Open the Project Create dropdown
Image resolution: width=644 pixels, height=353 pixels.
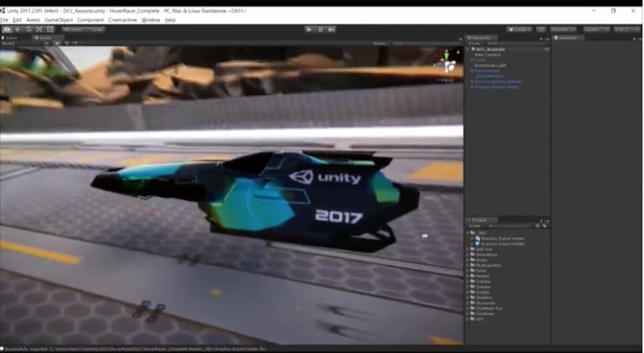pyautogui.click(x=475, y=226)
